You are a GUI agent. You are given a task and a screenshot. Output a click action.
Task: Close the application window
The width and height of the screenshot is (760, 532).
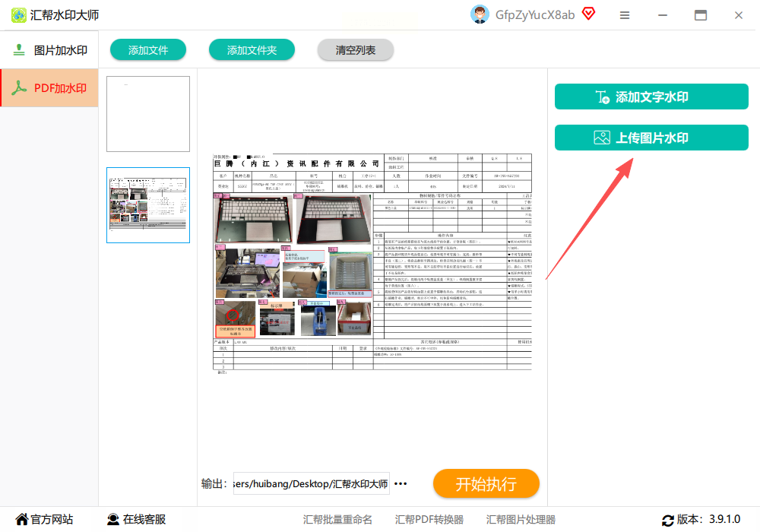[738, 15]
